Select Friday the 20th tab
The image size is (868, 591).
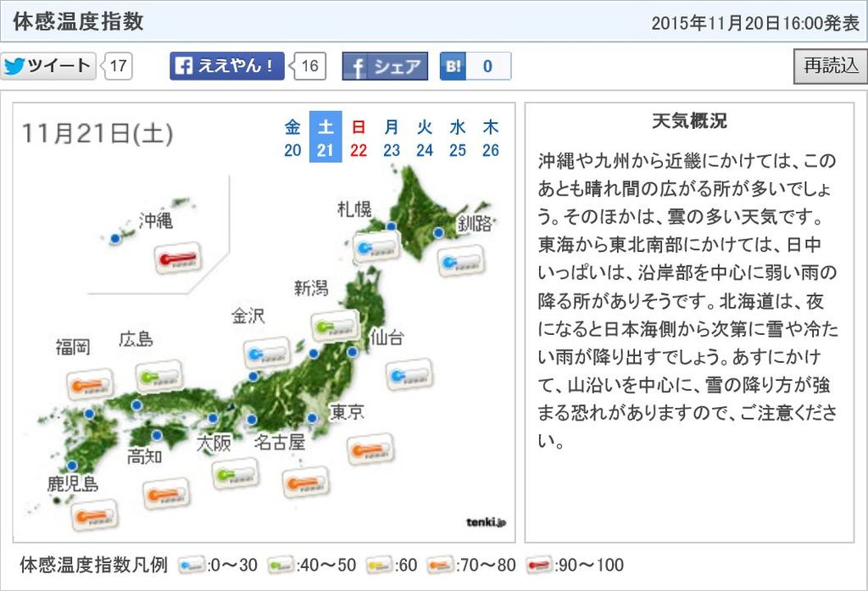[292, 137]
